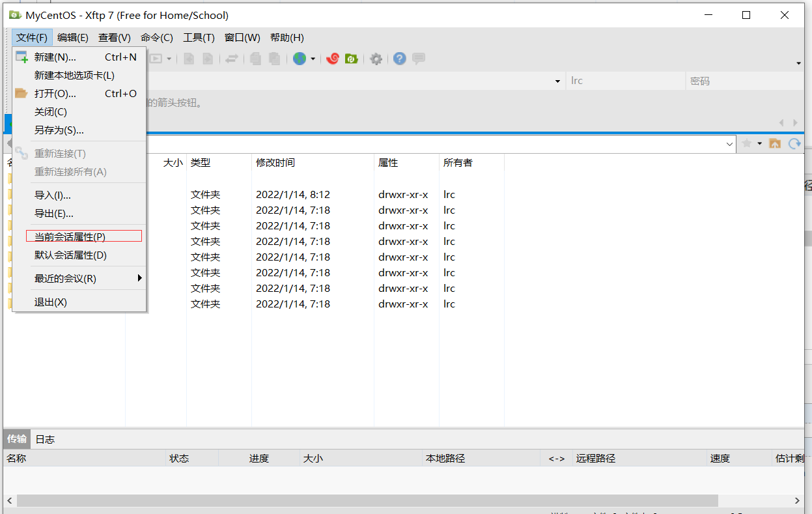This screenshot has height=514, width=812.
Task: Click the speech bubble feedback icon
Action: point(419,59)
